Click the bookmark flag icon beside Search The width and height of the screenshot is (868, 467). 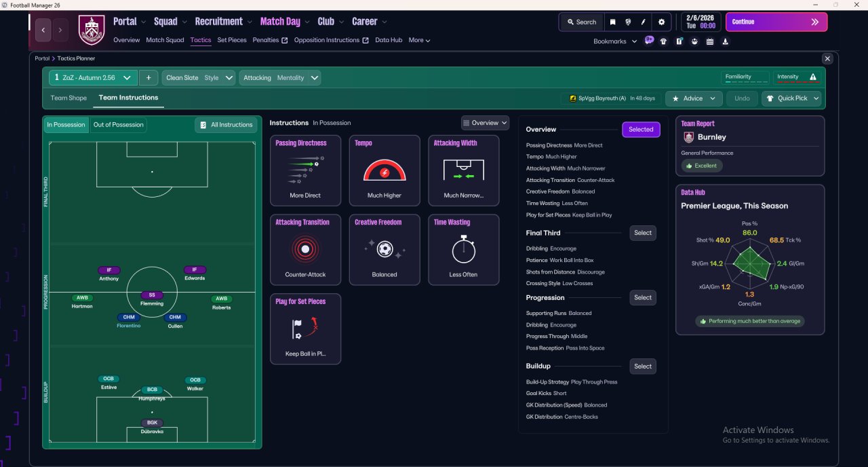pos(613,22)
